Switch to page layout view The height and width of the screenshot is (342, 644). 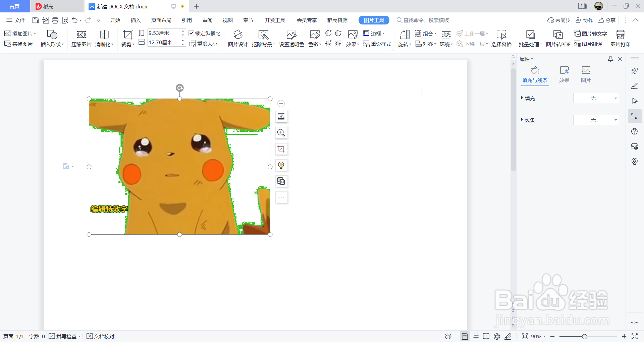point(465,336)
